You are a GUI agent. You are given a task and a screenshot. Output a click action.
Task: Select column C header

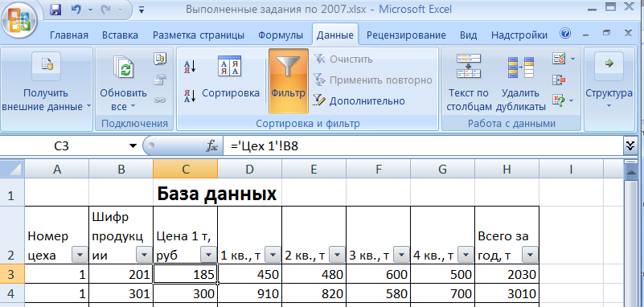click(x=185, y=169)
